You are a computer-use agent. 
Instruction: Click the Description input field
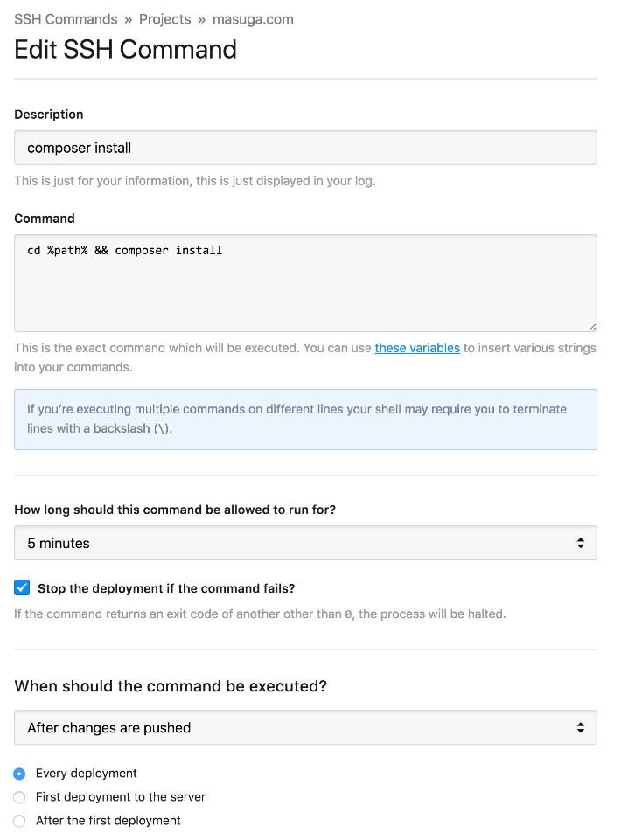click(x=306, y=147)
